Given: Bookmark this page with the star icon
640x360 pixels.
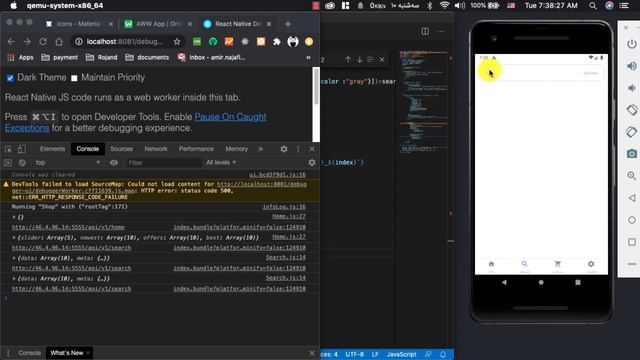Looking at the screenshot, I should click(177, 42).
